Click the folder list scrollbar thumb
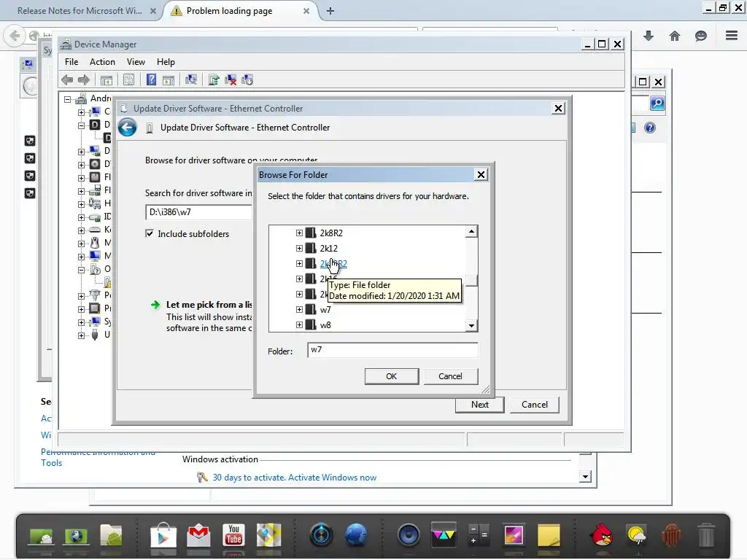Viewport: 747px width, 560px height. [x=472, y=281]
